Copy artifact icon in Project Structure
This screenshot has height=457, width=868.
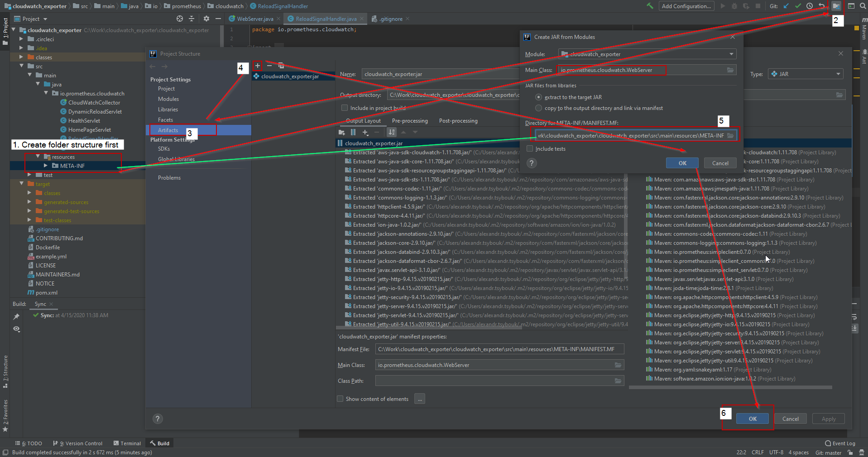(281, 66)
